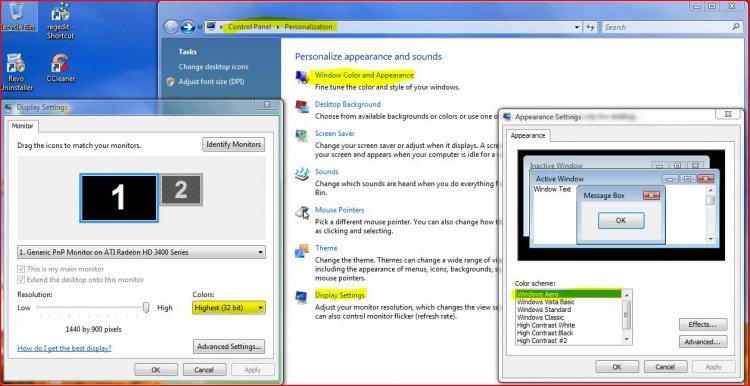Open the Colors 'Highest (32 bit)' dropdown
Image resolution: width=750 pixels, height=386 pixels.
pos(229,308)
